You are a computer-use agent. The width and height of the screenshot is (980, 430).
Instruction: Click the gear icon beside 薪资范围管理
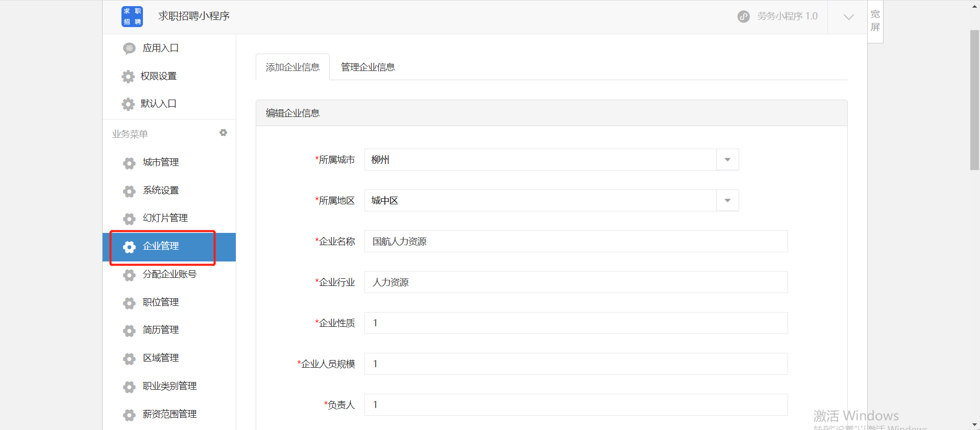click(x=129, y=415)
